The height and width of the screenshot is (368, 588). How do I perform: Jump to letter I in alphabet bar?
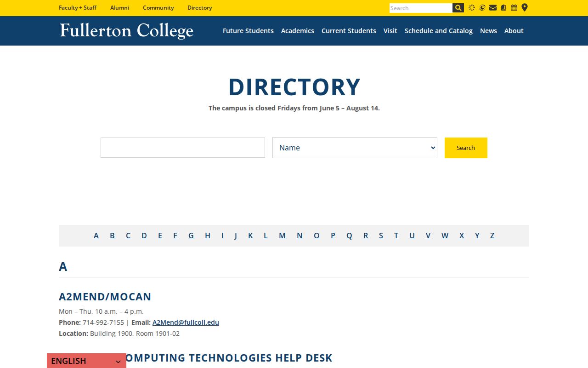point(222,236)
